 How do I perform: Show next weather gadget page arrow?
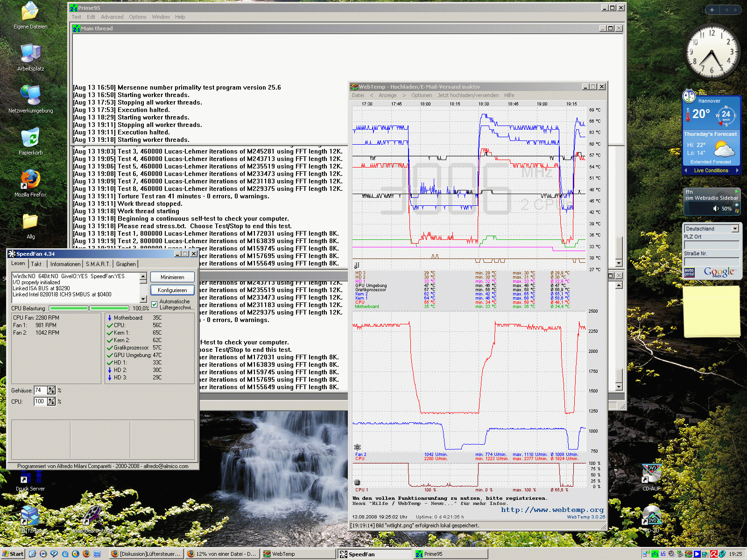pos(737,170)
